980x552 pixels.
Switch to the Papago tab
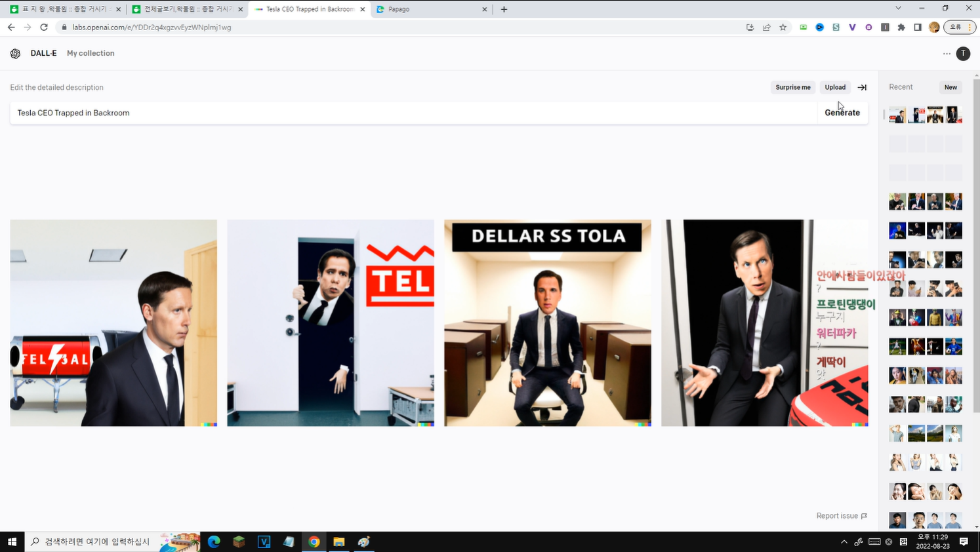coord(430,9)
